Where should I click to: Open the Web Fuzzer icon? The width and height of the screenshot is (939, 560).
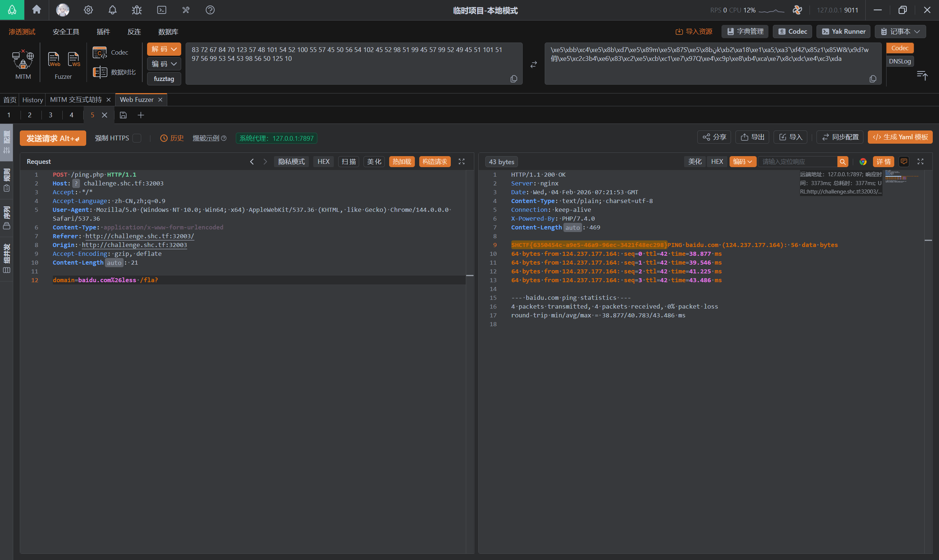[54, 60]
